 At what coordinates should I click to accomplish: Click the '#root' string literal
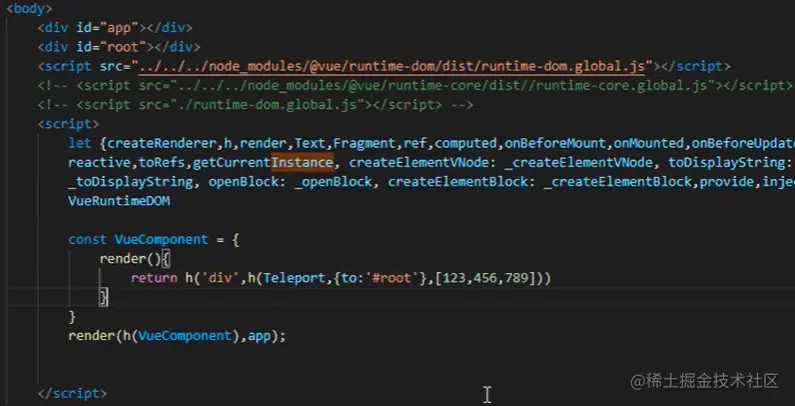coord(391,278)
